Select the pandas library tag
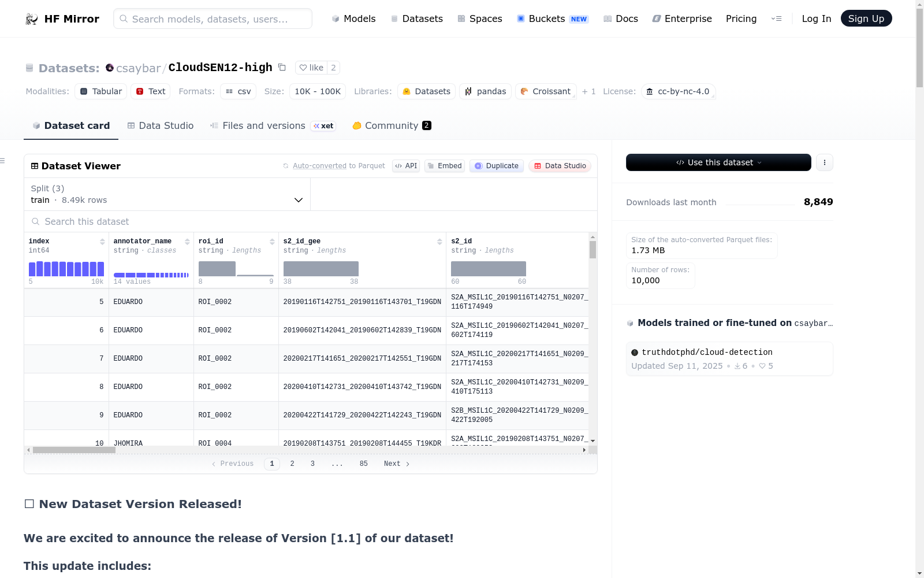 pos(485,91)
